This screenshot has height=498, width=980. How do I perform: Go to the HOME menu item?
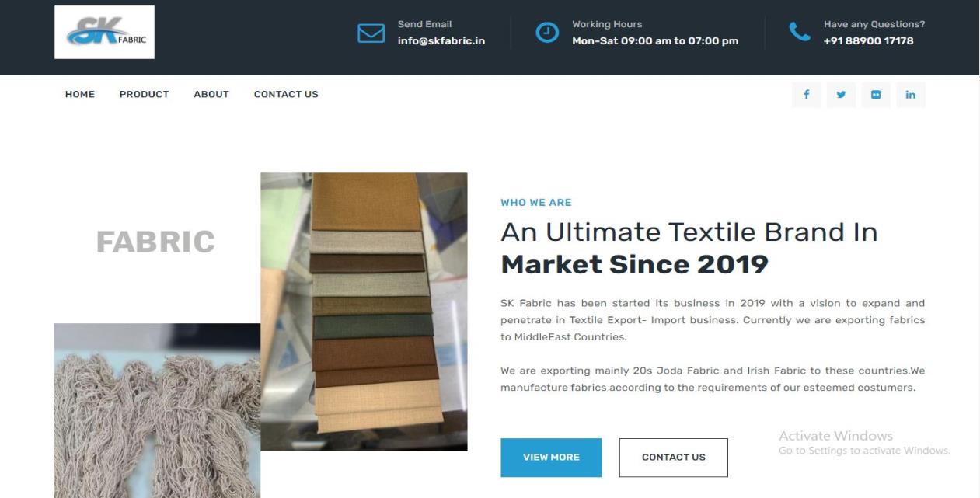[x=80, y=94]
